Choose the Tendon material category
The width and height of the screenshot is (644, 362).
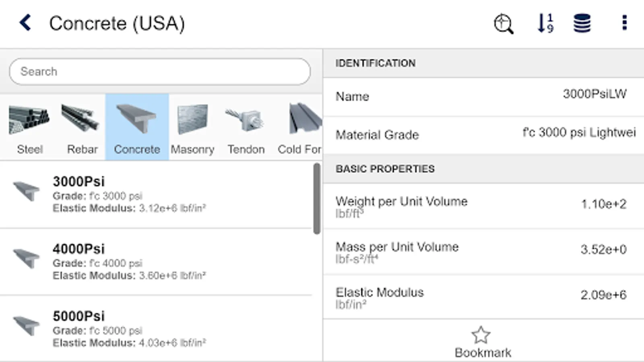246,128
